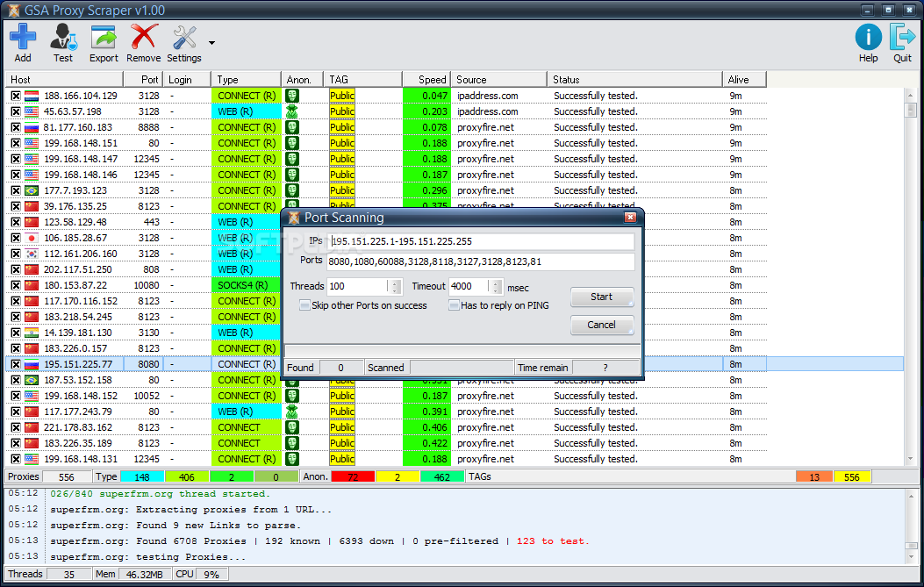Click the anonymity icon for 199.168.148.151
Viewport: 924px width, 587px height.
coord(291,143)
